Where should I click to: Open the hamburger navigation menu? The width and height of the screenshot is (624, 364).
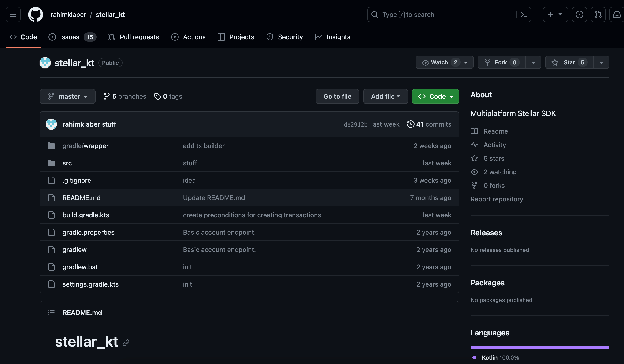click(13, 15)
